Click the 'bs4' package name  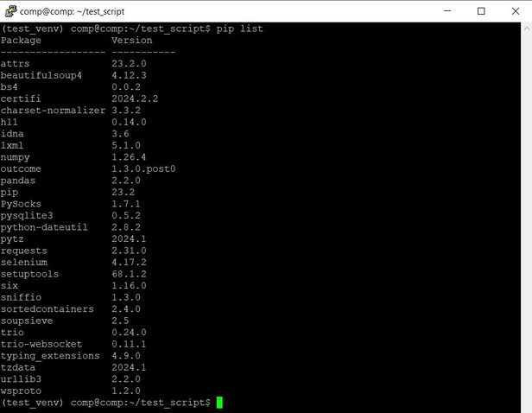click(9, 87)
